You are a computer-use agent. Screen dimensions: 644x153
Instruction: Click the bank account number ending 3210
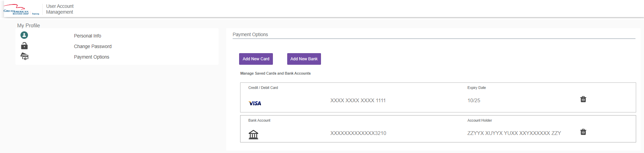358,133
